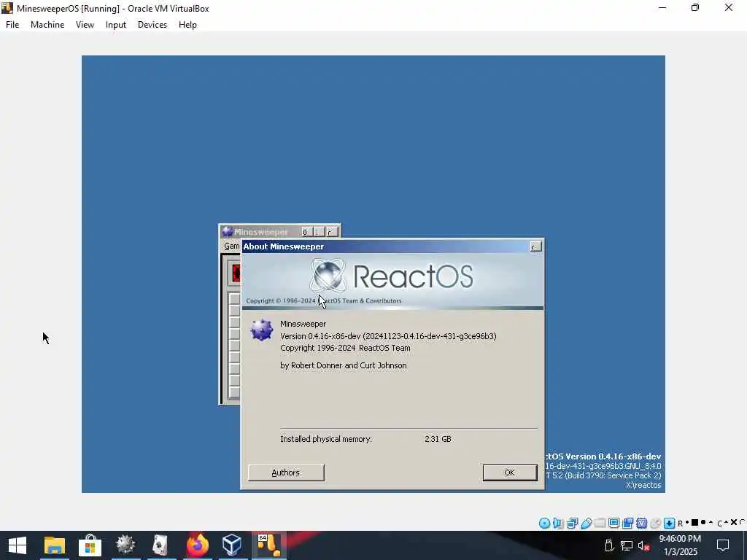747x560 pixels.
Task: Launch Firefox from the taskbar
Action: [x=197, y=545]
